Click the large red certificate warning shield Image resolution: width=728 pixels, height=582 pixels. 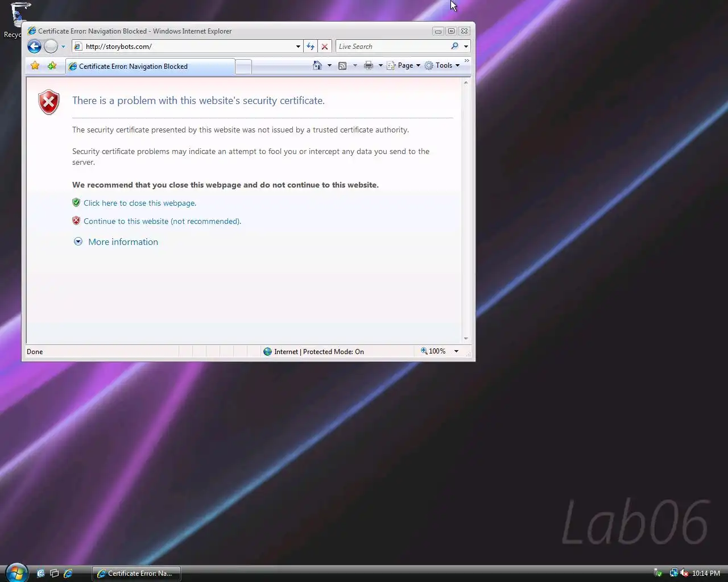49,102
